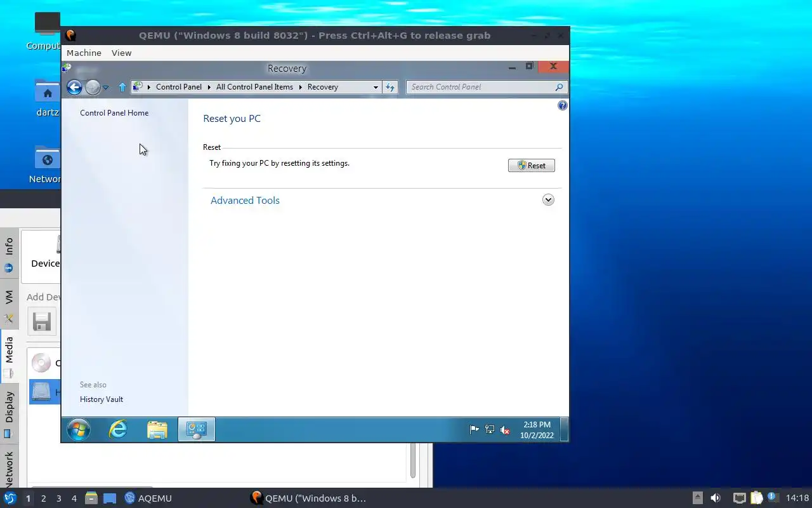Click the host network tray icon
Image resolution: width=812 pixels, height=508 pixels.
point(739,498)
